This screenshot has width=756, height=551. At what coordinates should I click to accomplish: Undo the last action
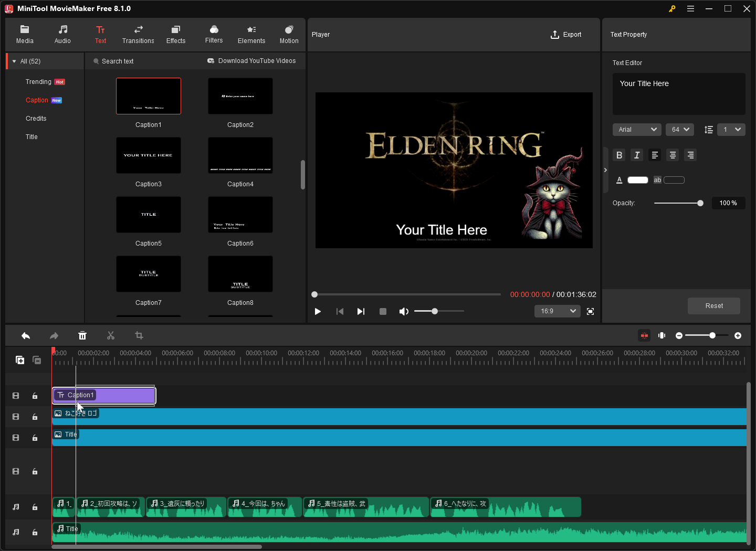(x=26, y=336)
